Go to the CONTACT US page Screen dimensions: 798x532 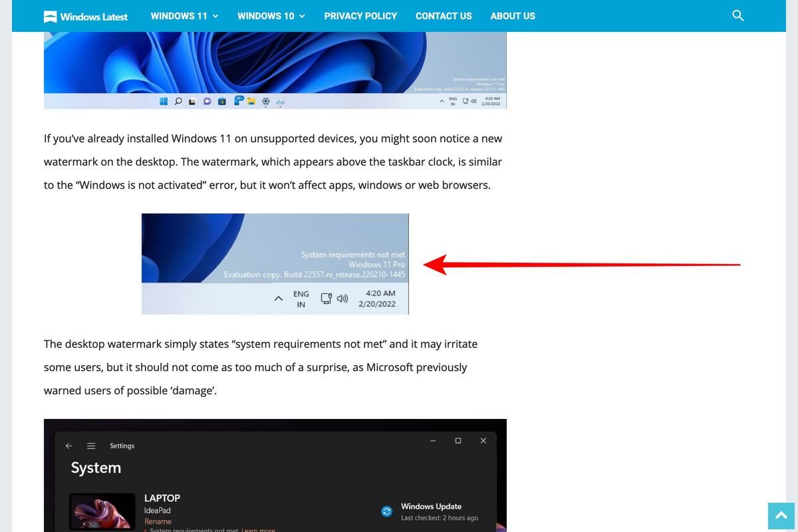pyautogui.click(x=444, y=16)
